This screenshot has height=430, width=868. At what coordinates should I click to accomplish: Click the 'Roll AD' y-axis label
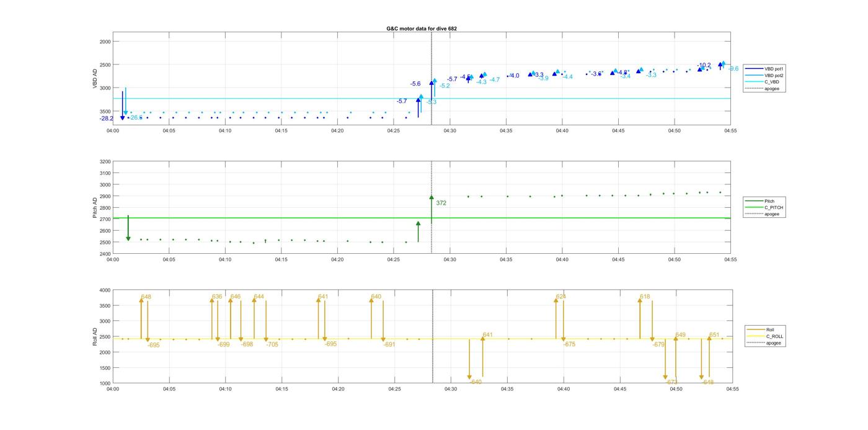[x=95, y=337]
